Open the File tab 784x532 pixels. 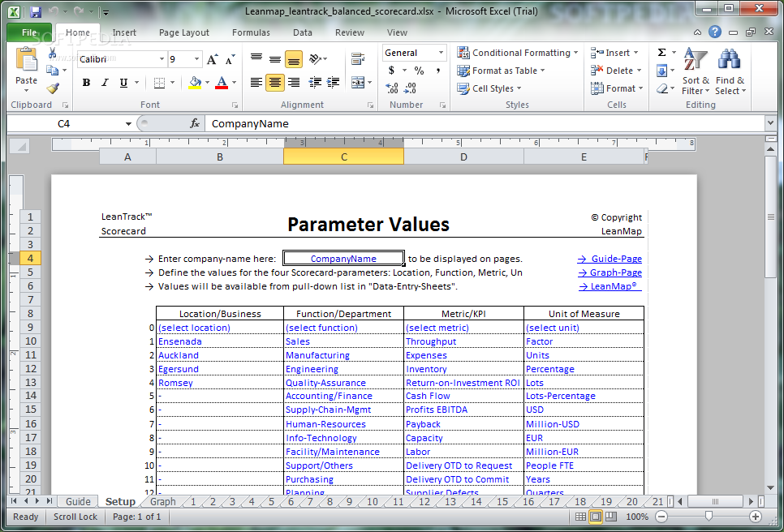[x=29, y=32]
